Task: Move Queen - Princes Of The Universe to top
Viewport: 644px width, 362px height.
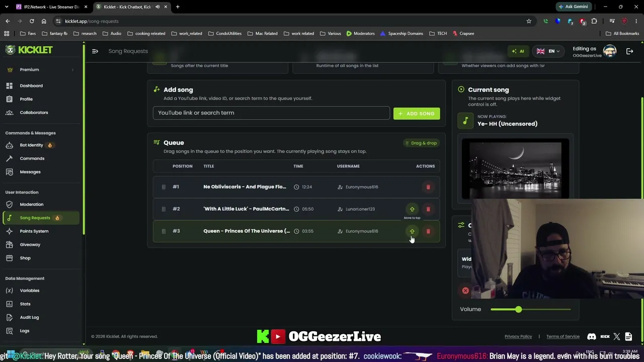Action: tap(412, 231)
